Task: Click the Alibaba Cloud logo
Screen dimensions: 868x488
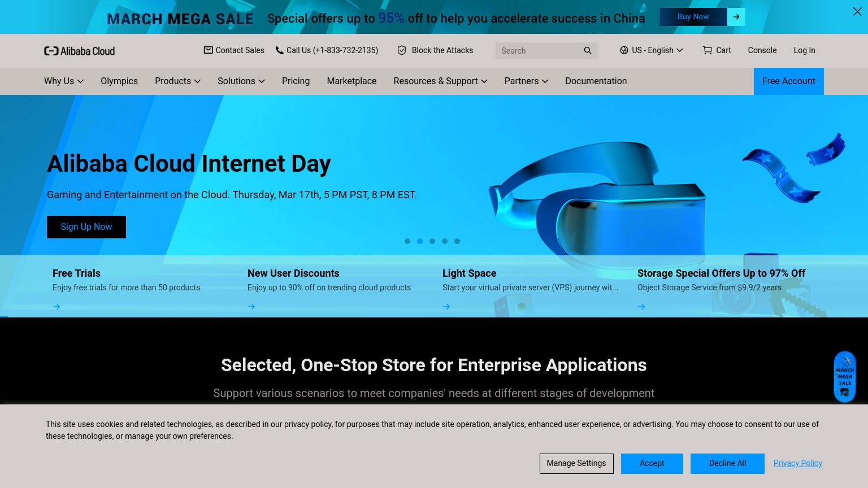Action: [x=79, y=51]
